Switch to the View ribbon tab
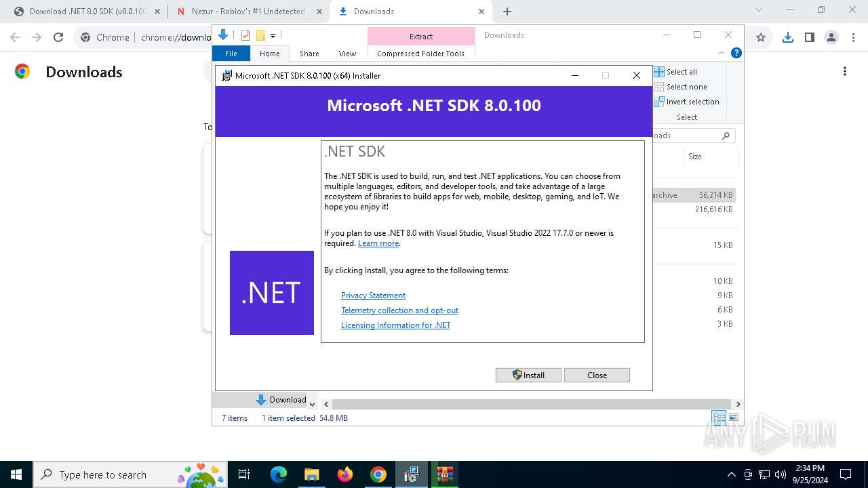 tap(347, 54)
